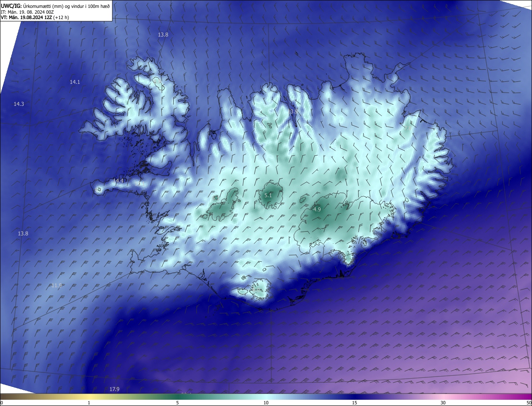This screenshot has height=406, width=532.
Task: Click the 14.1 value label on the map
Action: [75, 82]
